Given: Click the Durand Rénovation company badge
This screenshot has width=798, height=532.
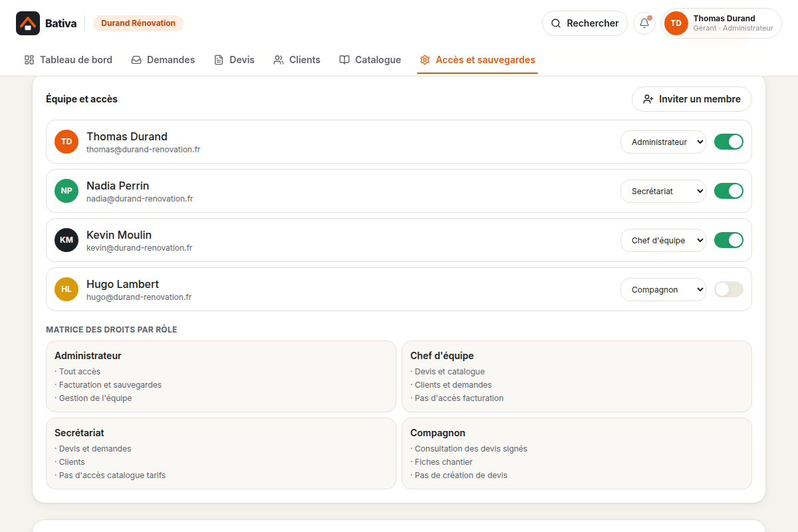Looking at the screenshot, I should coord(138,23).
